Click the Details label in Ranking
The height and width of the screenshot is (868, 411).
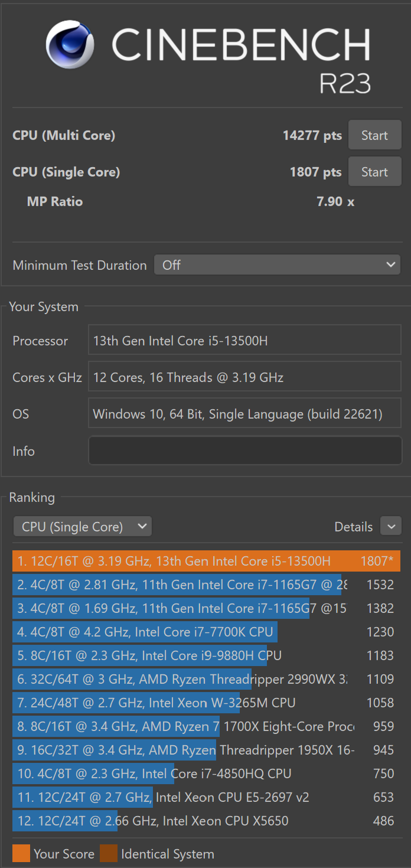point(354,527)
